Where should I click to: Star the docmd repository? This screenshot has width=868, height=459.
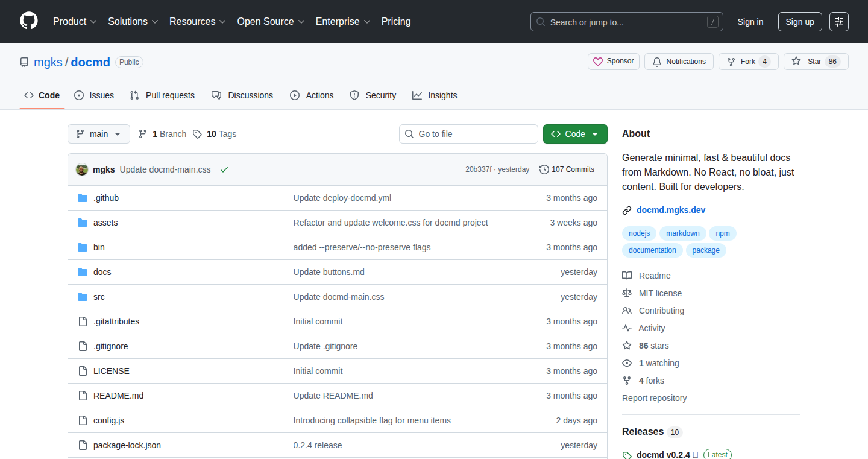(816, 62)
